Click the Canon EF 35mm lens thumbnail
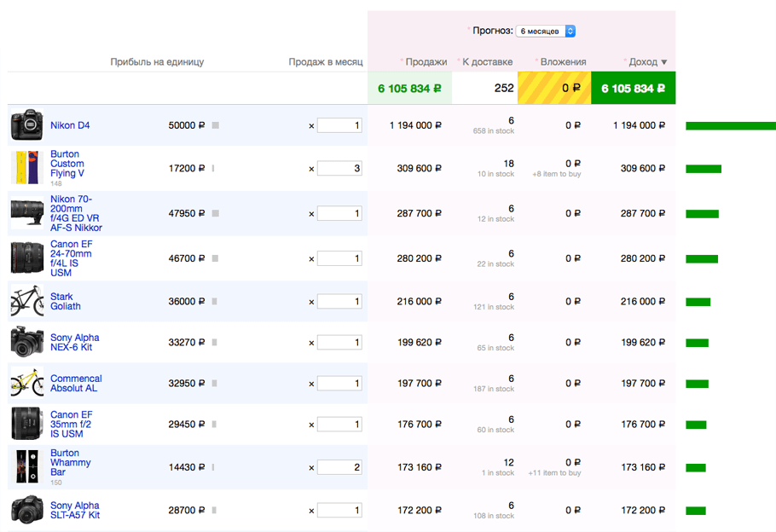The image size is (776, 532). (x=26, y=424)
